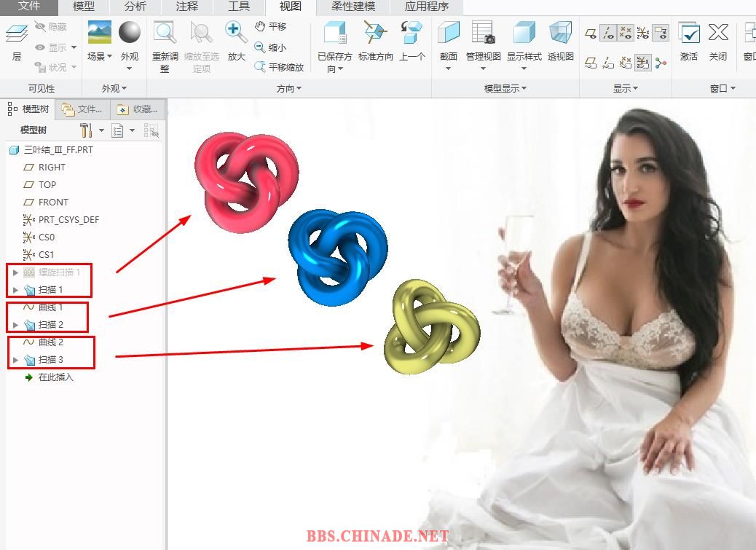Switch to the 分析 ribbon tab
Image resolution: width=756 pixels, height=550 pixels.
135,7
